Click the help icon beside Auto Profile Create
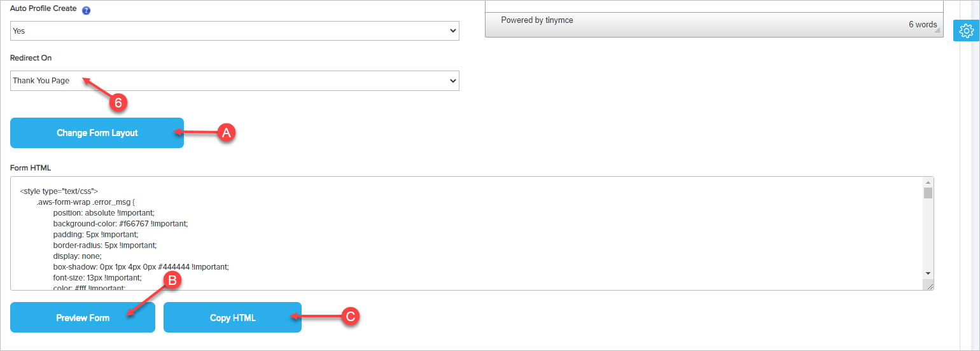The image size is (980, 351). 87,10
